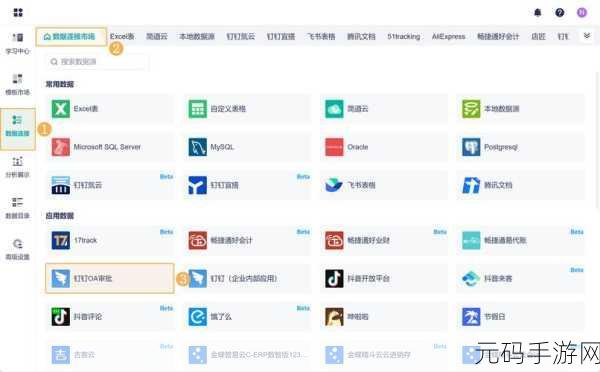Viewport: 600px width, 372px height.
Task: Open the 饿了么 connector card
Action: pos(247,317)
